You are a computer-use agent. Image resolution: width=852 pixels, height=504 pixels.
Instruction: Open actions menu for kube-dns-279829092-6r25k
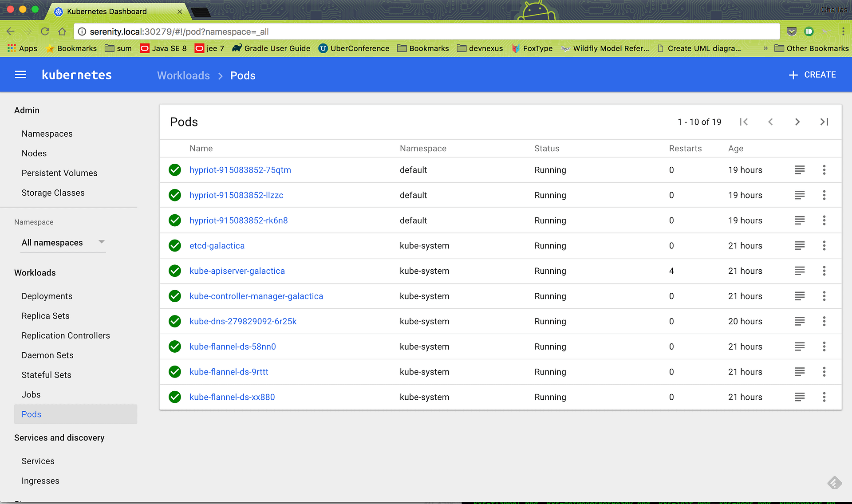(824, 322)
